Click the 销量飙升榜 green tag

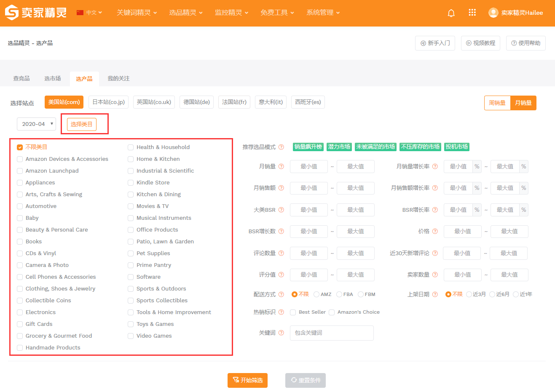(x=308, y=147)
